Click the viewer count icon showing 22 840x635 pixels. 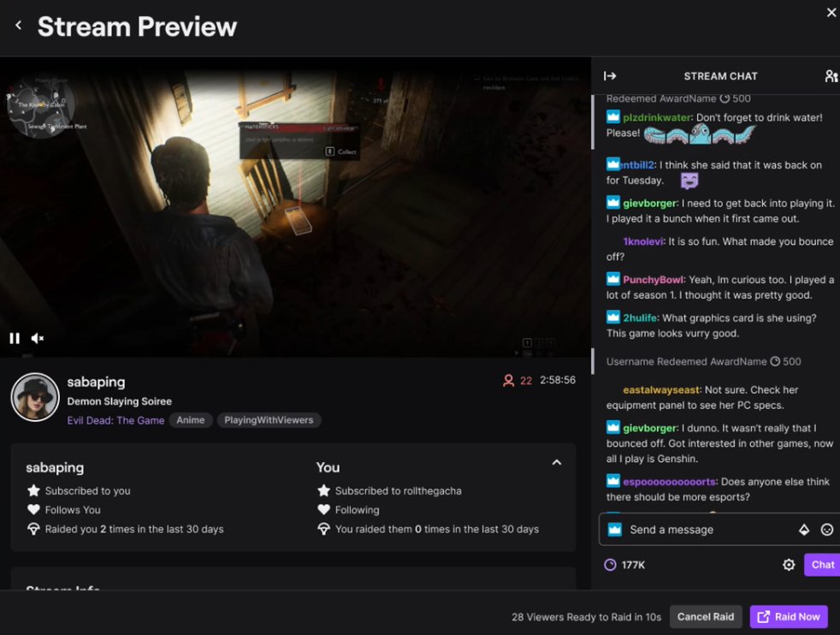[508, 381]
